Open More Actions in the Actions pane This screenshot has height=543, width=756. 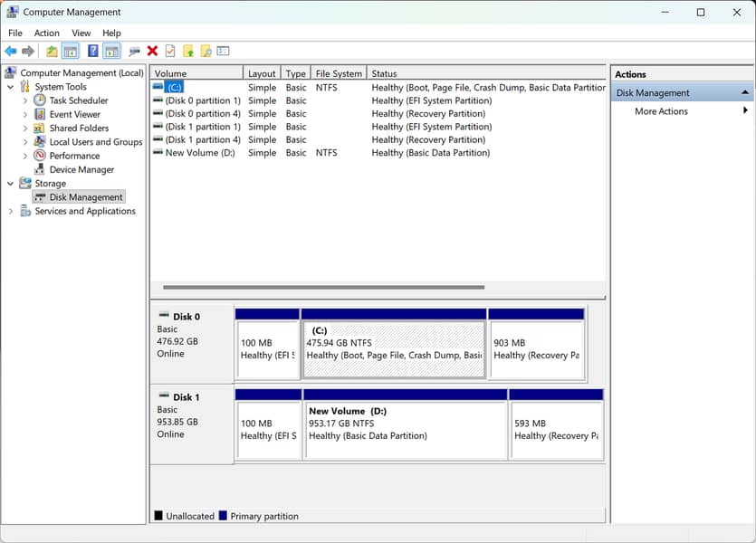pos(661,111)
